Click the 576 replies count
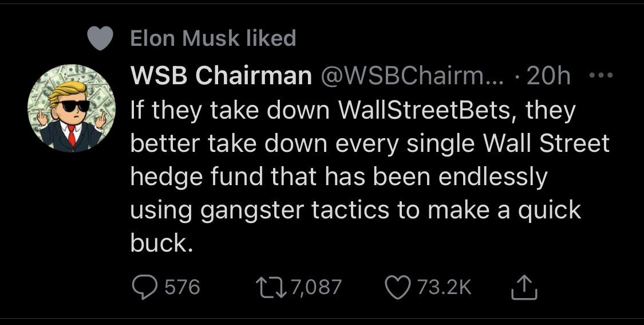The image size is (644, 325). coord(183,287)
